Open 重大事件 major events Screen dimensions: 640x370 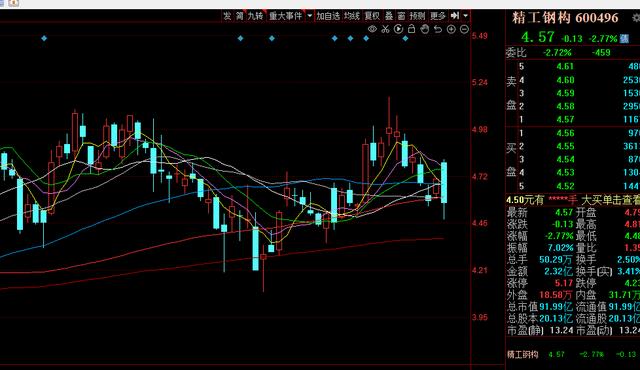(285, 16)
